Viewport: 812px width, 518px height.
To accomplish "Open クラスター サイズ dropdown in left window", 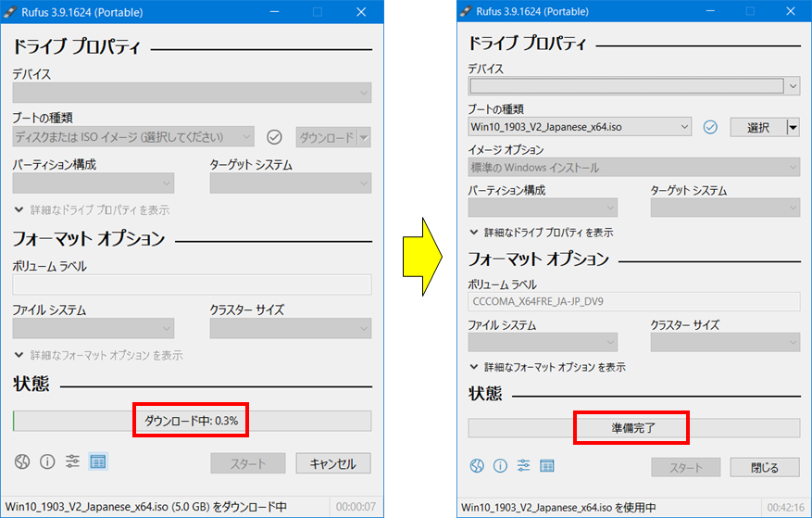I will tap(291, 328).
